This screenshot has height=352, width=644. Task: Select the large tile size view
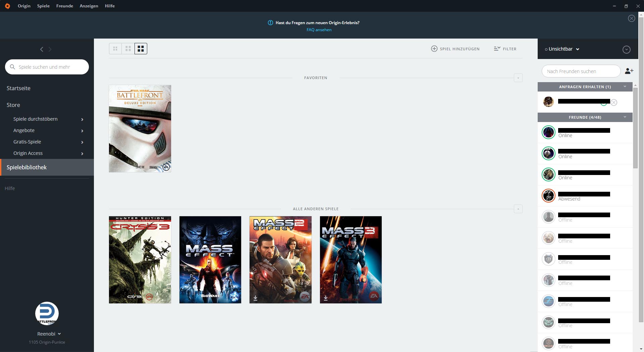(x=141, y=49)
